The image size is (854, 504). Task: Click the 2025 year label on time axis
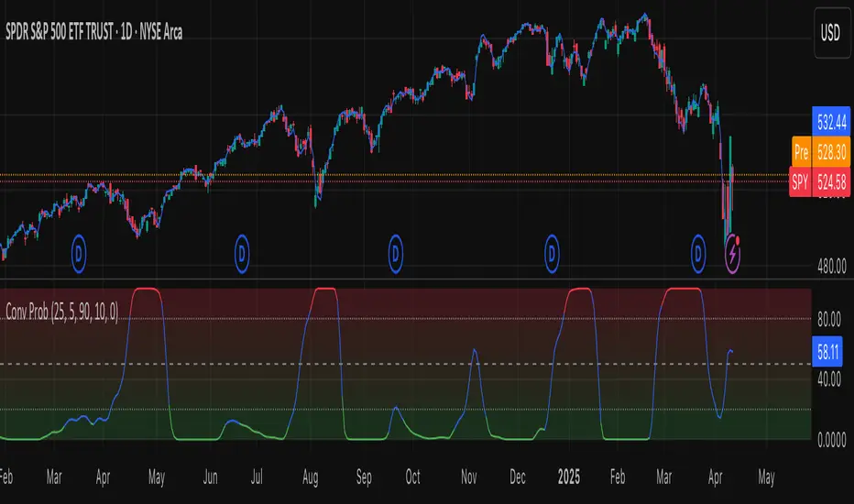click(x=569, y=477)
